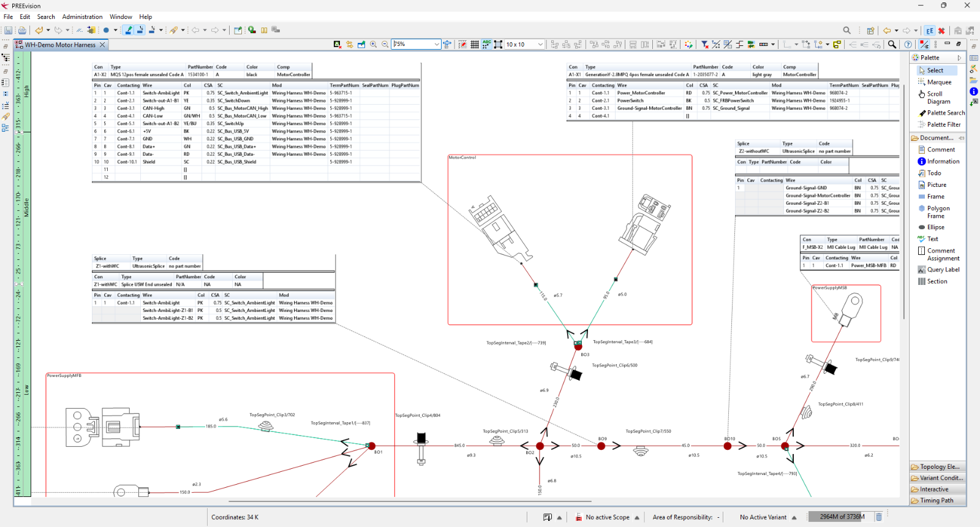Choose the Polygon Frame palette item
The height and width of the screenshot is (527, 980).
click(x=934, y=212)
